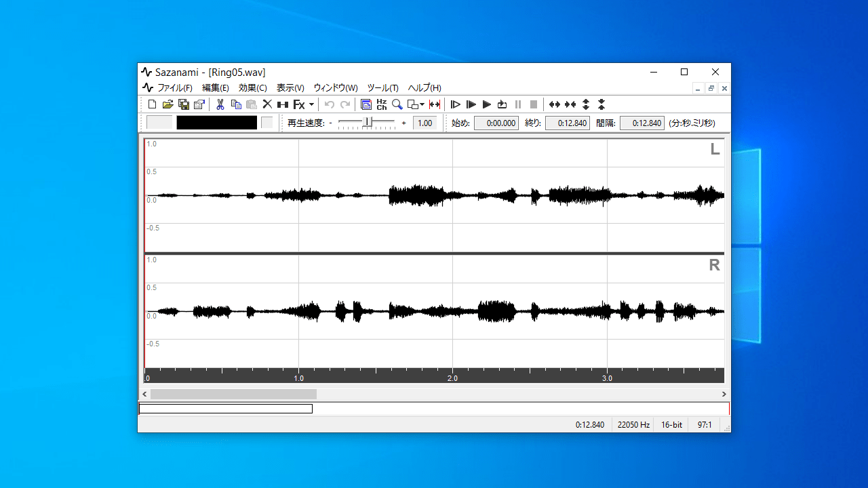Open the ウィンドウ(W) menu

click(336, 88)
